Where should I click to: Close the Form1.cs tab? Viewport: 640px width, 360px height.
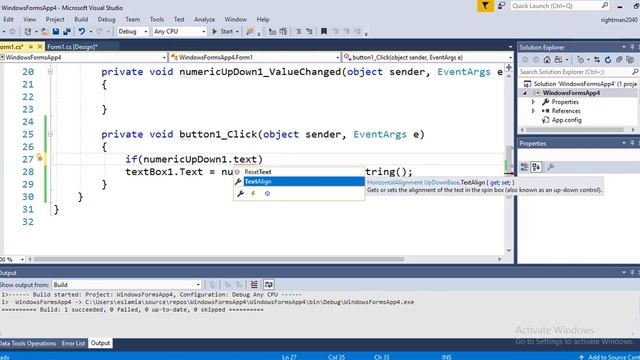[x=40, y=47]
